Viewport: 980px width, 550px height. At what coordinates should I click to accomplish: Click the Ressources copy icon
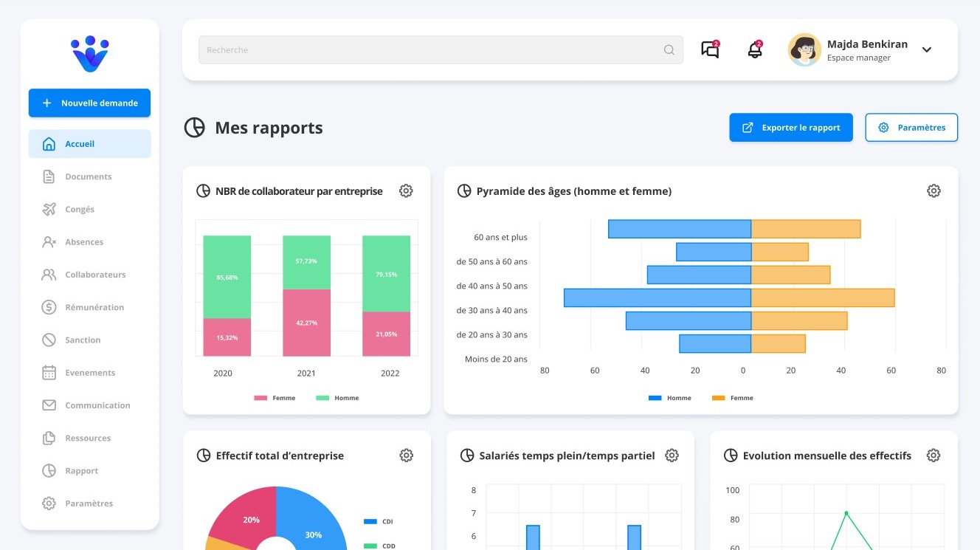(49, 438)
